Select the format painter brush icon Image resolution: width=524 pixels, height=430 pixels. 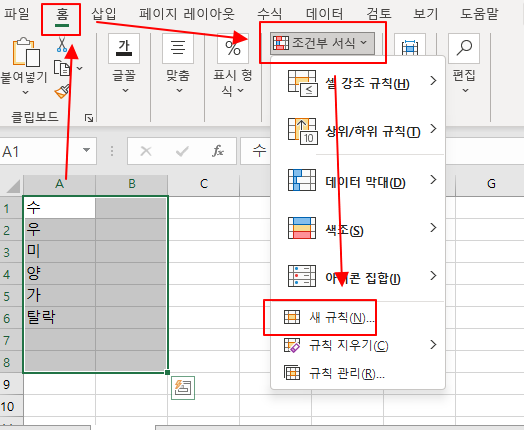click(62, 92)
